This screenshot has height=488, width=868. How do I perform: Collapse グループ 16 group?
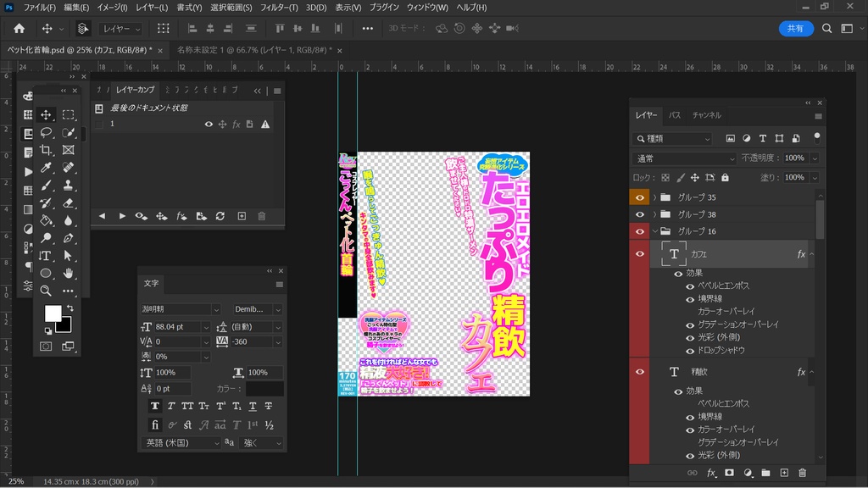pyautogui.click(x=654, y=231)
